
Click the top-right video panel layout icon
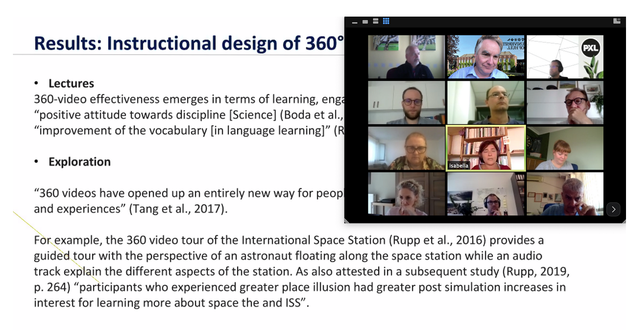[x=616, y=21]
